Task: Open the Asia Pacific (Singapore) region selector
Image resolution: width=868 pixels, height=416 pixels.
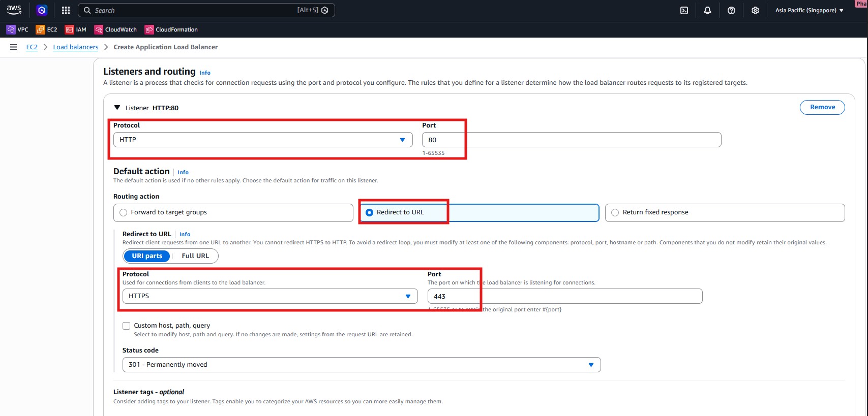Action: tap(809, 10)
